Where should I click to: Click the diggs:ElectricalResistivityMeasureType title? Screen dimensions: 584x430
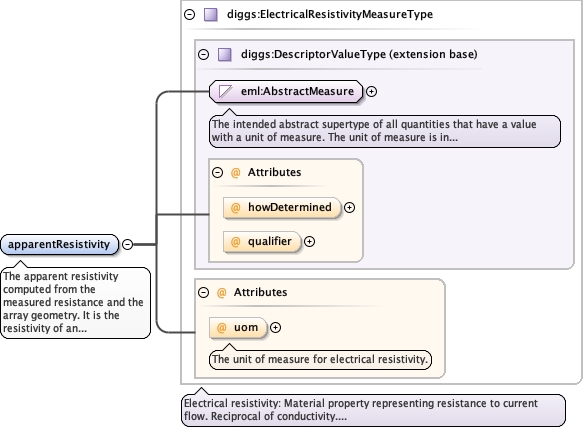click(330, 15)
